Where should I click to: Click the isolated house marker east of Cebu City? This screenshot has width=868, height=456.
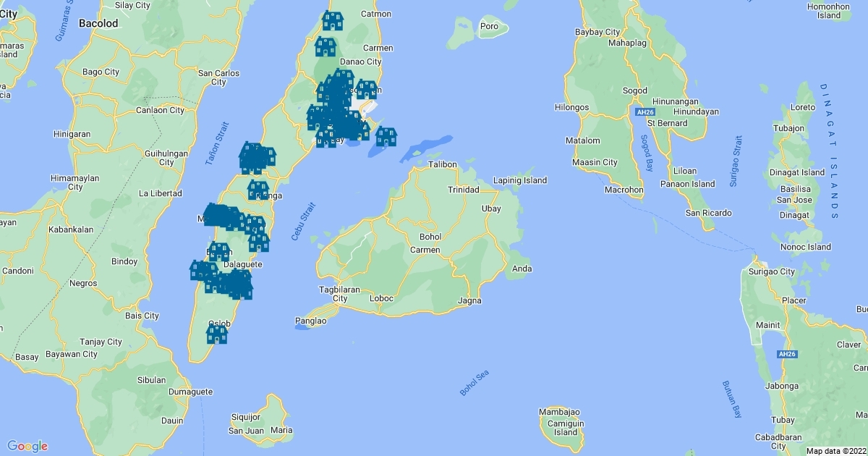coord(386,136)
